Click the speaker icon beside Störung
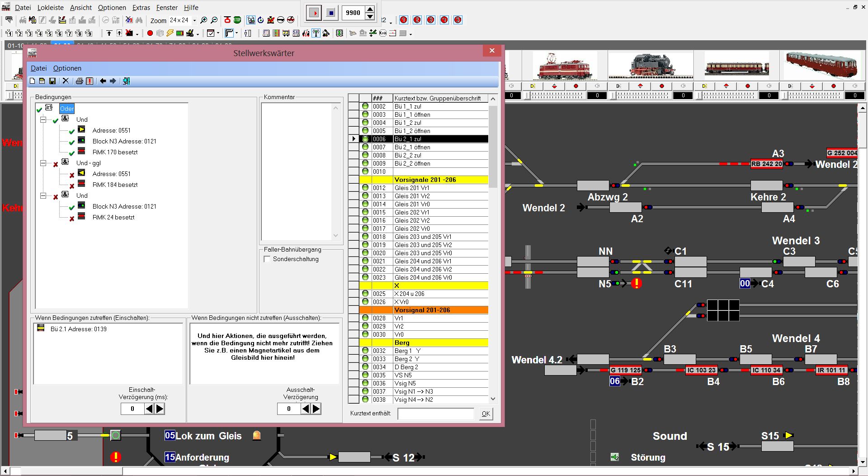The height and width of the screenshot is (476, 868). (x=615, y=457)
